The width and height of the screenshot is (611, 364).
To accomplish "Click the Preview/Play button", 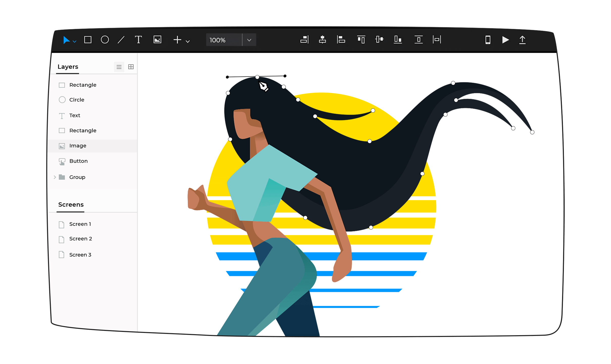I will (x=505, y=40).
